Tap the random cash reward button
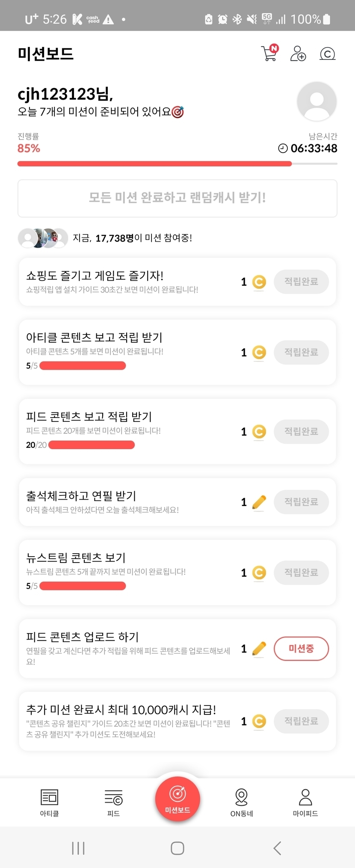 pyautogui.click(x=177, y=198)
